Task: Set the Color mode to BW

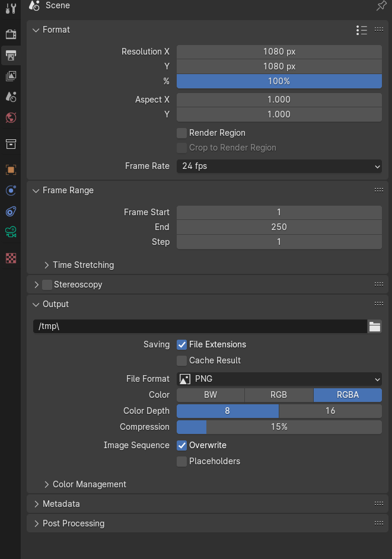Action: point(211,395)
